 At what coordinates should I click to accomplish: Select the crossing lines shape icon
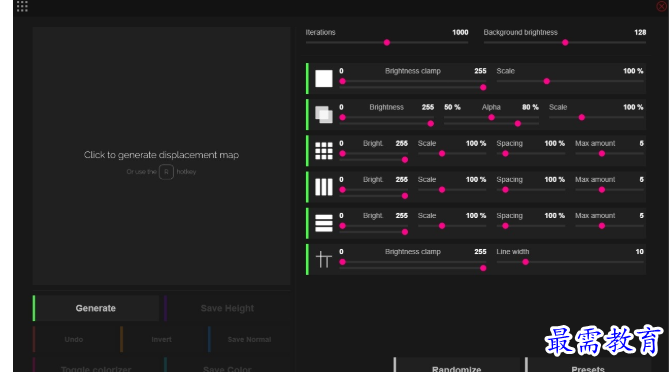(x=323, y=259)
